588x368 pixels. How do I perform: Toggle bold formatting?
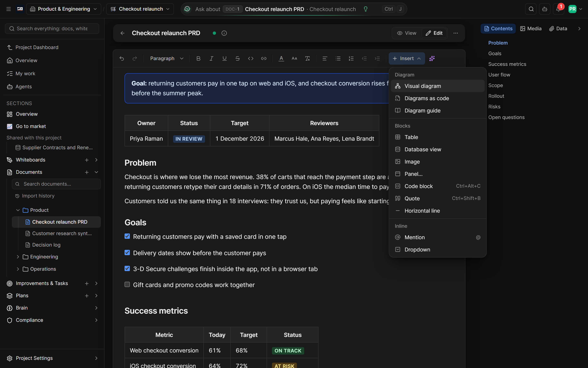click(x=198, y=58)
